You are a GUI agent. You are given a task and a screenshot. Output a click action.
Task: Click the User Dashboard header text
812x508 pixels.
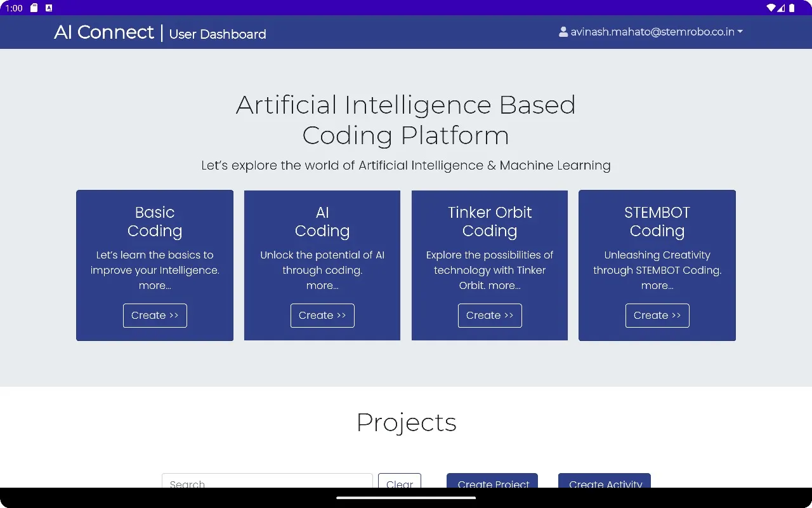[218, 34]
